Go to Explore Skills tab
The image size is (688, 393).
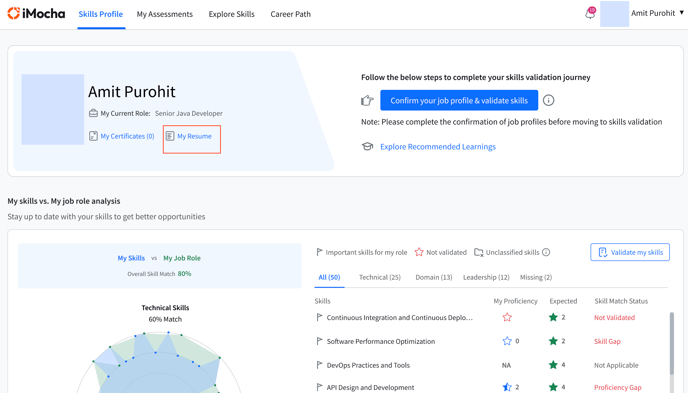(231, 14)
